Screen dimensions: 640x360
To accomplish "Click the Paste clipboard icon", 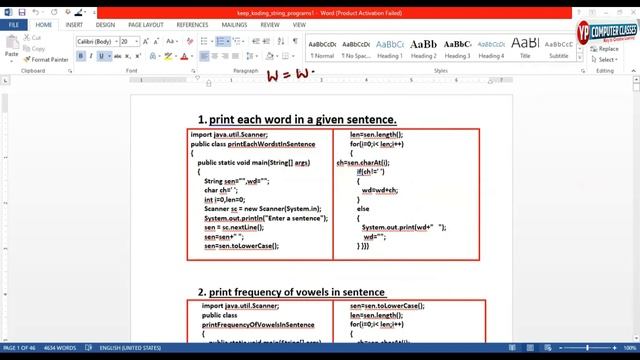I will [12, 42].
